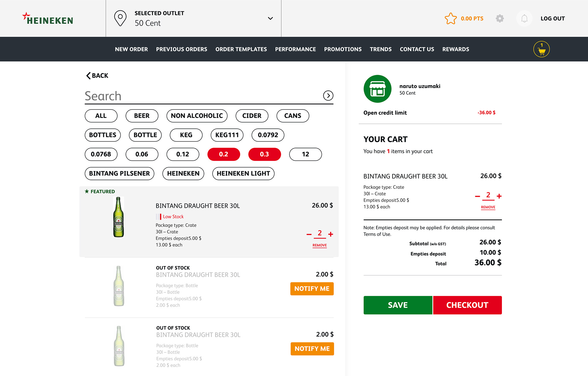The width and height of the screenshot is (588, 376).
Task: Increase cart item quantity with plus
Action: click(499, 196)
